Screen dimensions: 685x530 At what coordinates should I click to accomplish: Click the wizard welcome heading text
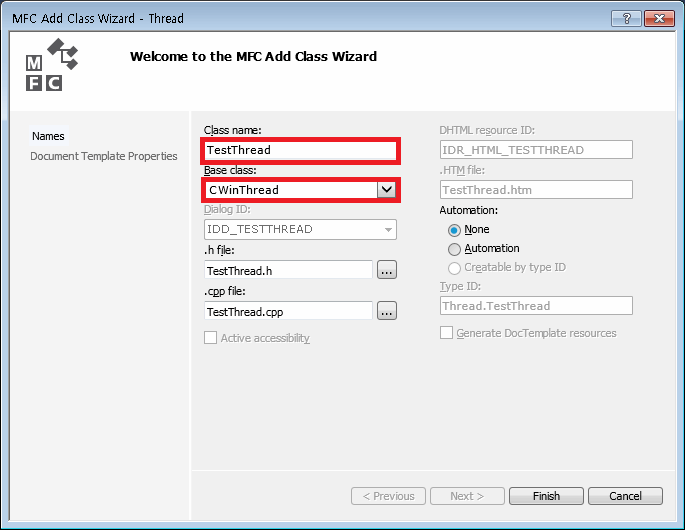point(253,56)
